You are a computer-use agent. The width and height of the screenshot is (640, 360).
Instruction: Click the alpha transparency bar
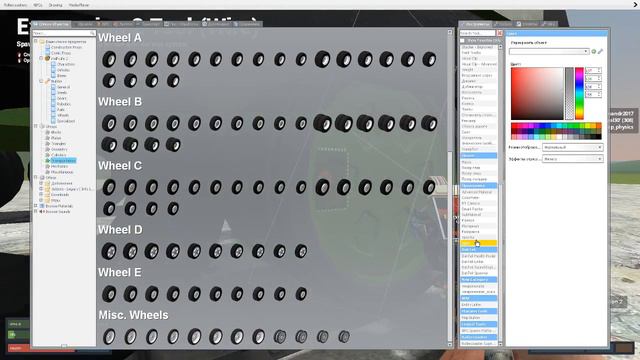pyautogui.click(x=569, y=93)
